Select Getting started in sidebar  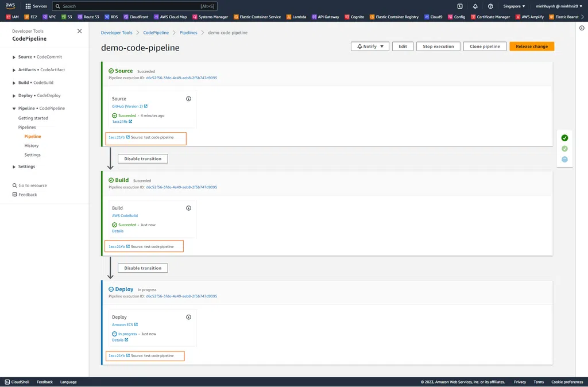pos(33,118)
